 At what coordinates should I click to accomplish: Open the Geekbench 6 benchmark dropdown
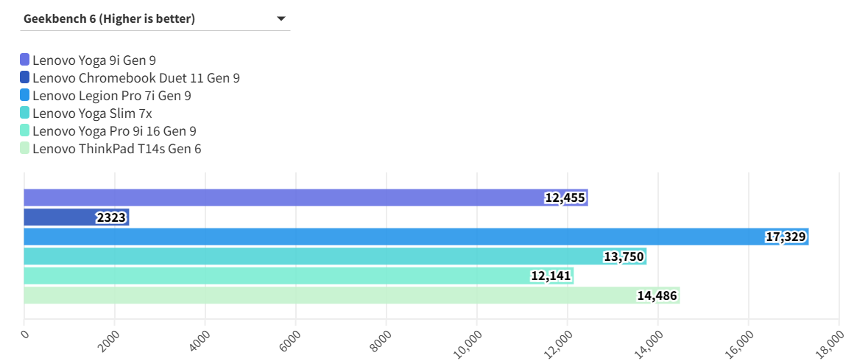point(147,19)
